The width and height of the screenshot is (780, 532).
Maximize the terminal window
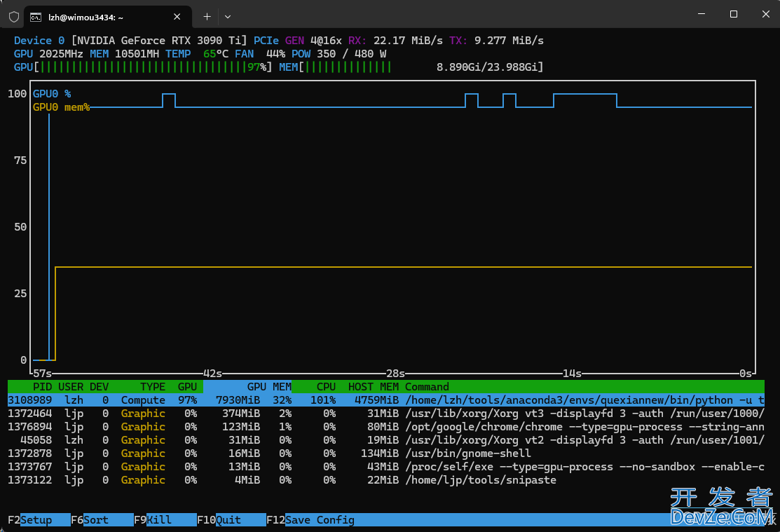(733, 14)
